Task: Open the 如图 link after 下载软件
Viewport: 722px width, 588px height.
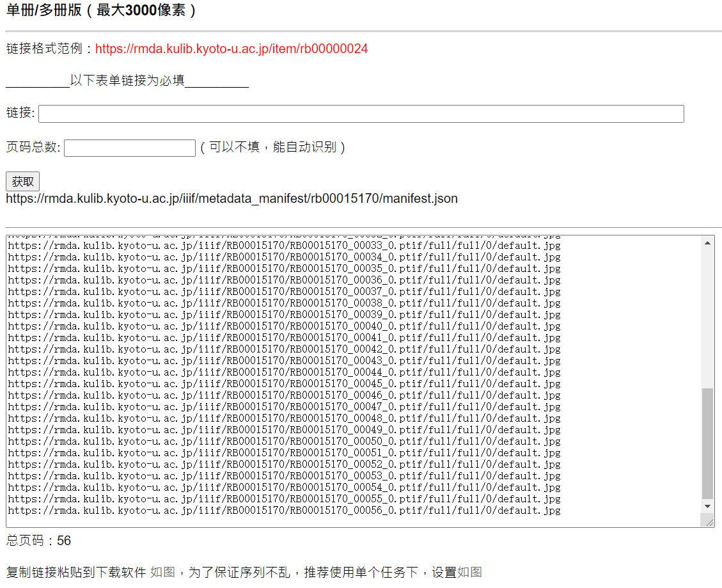Action: 162,572
